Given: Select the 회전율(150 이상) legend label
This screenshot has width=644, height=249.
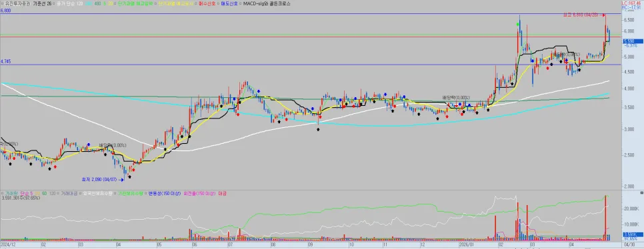Looking at the screenshot, I should [200, 193].
